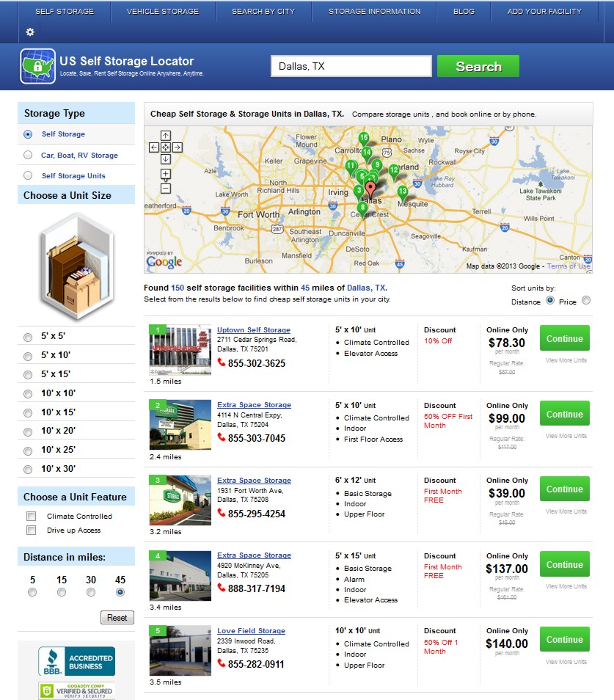The height and width of the screenshot is (700, 614).
Task: Enable the Drive up Access checkbox
Action: [32, 530]
